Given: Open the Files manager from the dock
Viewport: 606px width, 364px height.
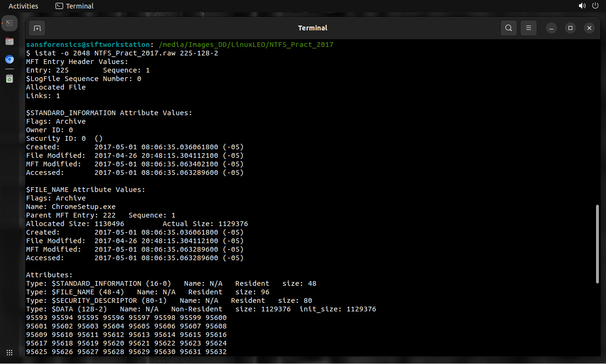Looking at the screenshot, I should (9, 41).
